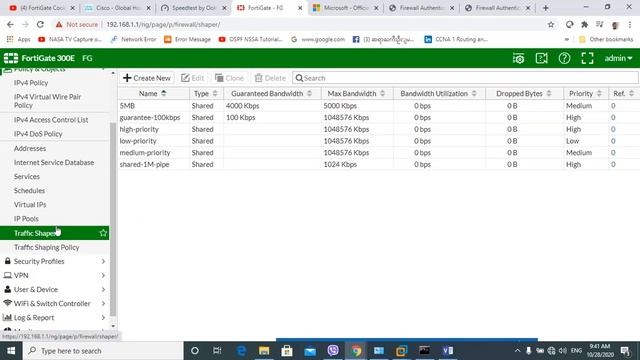
Task: Sort by Priority column header
Action: pyautogui.click(x=585, y=93)
